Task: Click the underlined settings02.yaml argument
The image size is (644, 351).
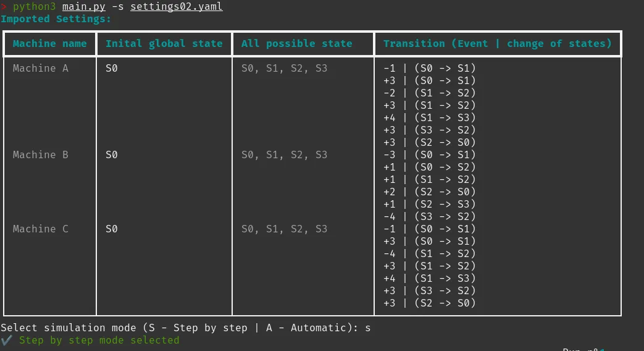Action: click(x=176, y=7)
